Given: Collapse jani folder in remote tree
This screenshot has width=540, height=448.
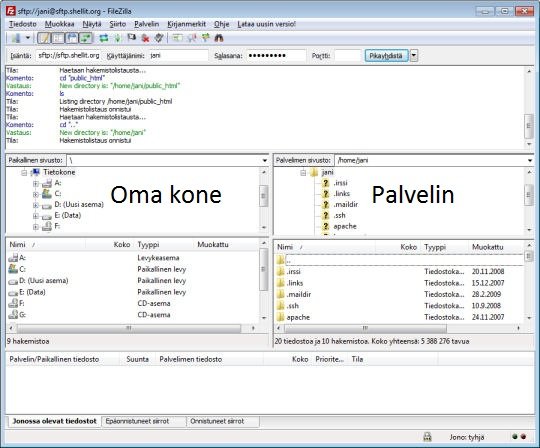Looking at the screenshot, I should click(303, 173).
